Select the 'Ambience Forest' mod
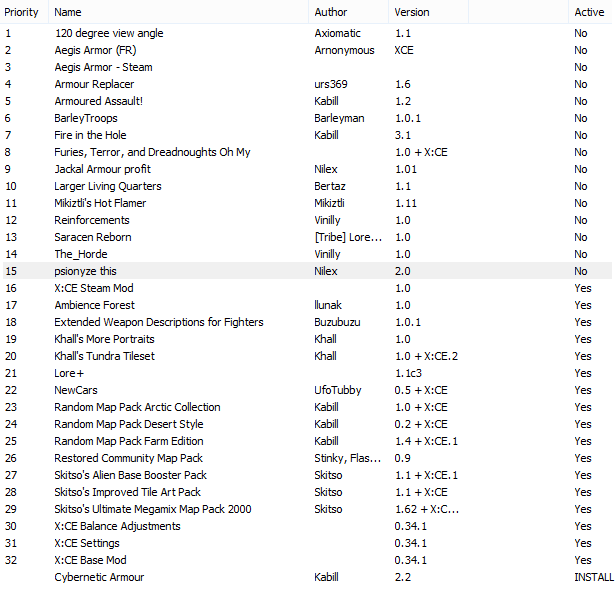Screen dimensions: 615x600 point(95,305)
